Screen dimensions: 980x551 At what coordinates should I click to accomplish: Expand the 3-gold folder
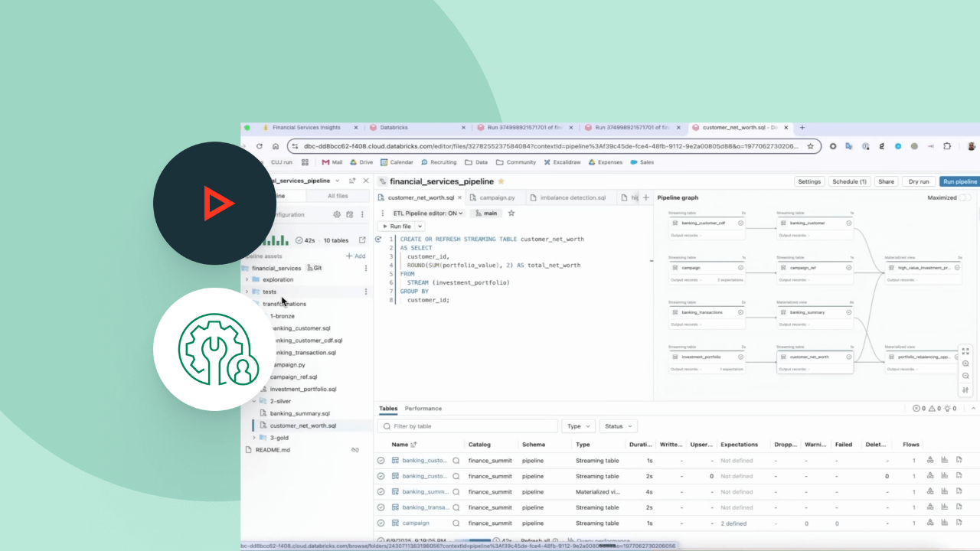point(254,438)
